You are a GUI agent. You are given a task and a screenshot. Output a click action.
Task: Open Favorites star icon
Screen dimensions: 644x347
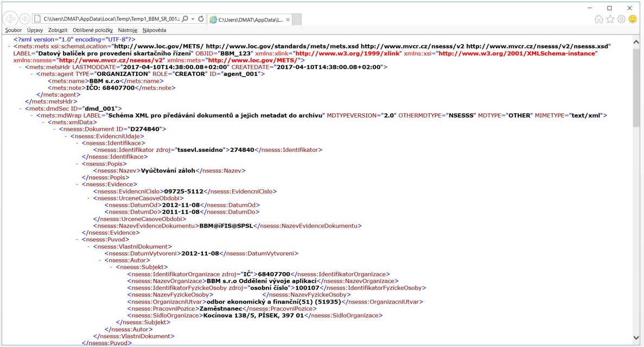point(610,20)
